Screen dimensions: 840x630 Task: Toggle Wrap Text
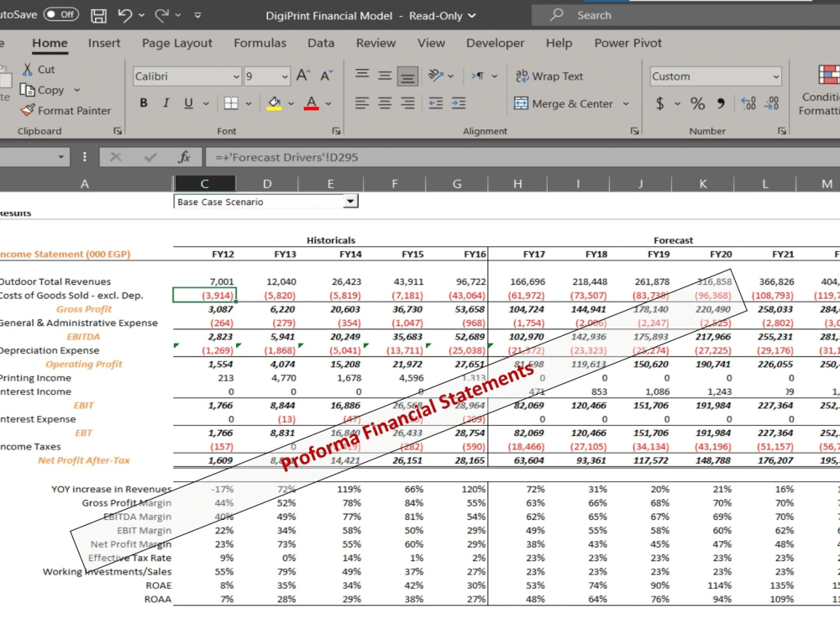(x=549, y=76)
